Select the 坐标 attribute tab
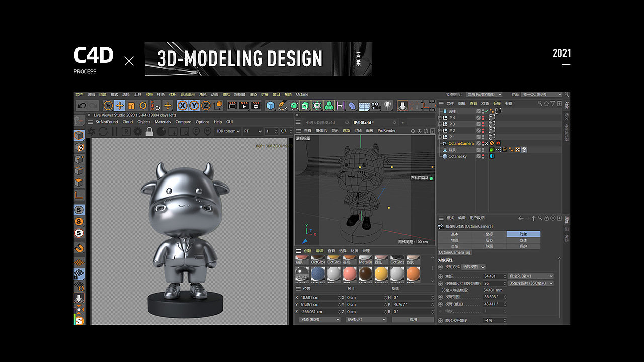The width and height of the screenshot is (644, 362). tap(489, 234)
